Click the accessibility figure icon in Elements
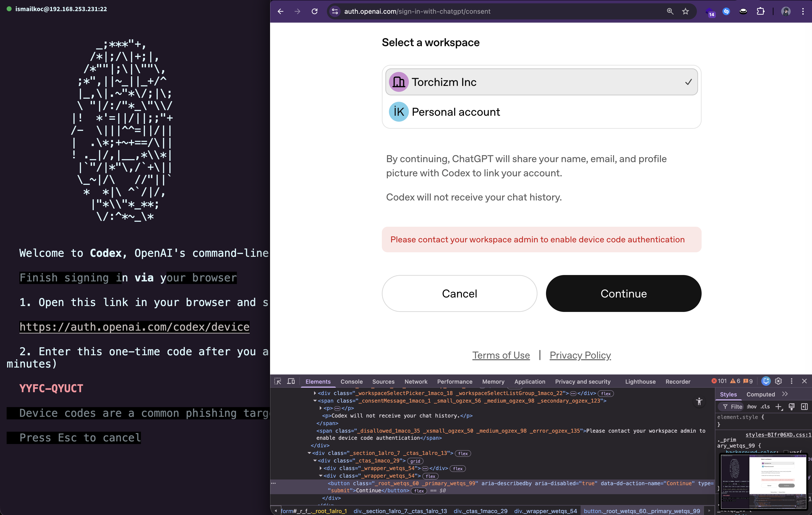This screenshot has width=812, height=515. (699, 401)
